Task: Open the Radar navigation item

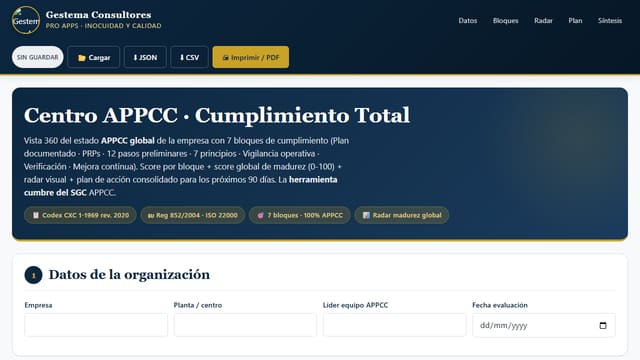Action: (x=543, y=20)
